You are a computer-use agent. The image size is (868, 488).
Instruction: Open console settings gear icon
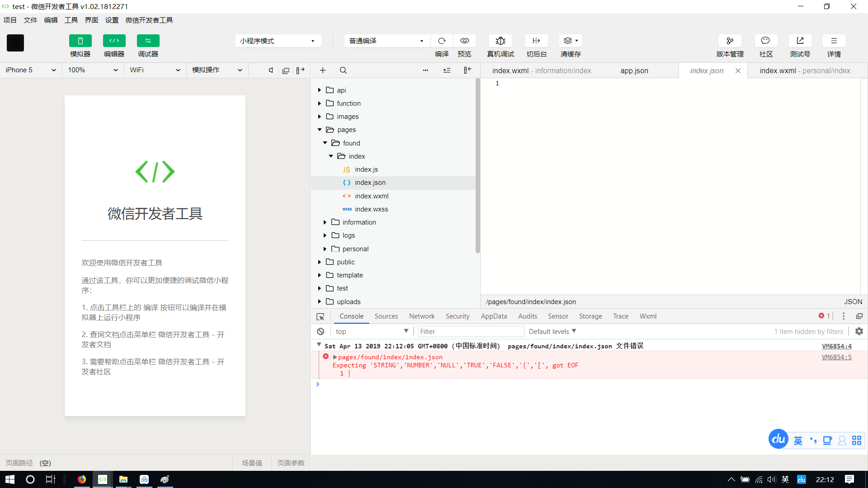click(859, 331)
